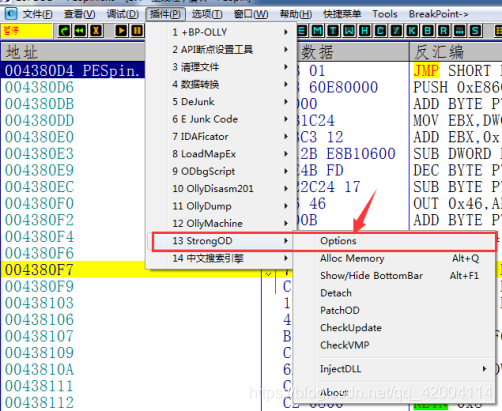
Task: Open the BreakPoint-> menu
Action: click(x=439, y=14)
